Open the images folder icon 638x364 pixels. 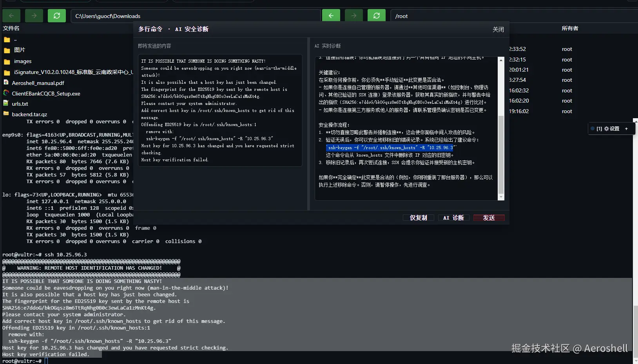click(x=6, y=61)
